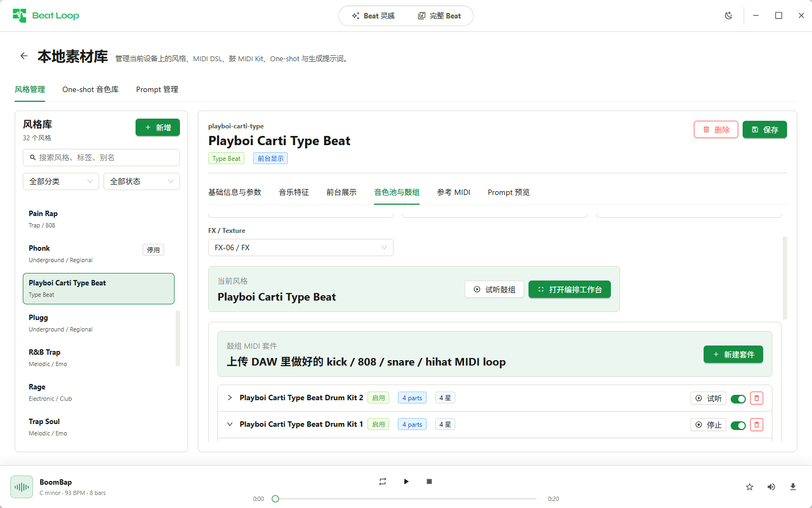Click 新增 to add a style

click(158, 127)
